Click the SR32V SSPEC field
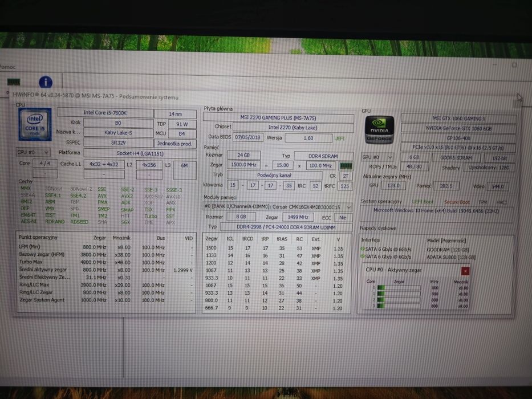Image resolution: width=532 pixels, height=399 pixels. [x=118, y=143]
